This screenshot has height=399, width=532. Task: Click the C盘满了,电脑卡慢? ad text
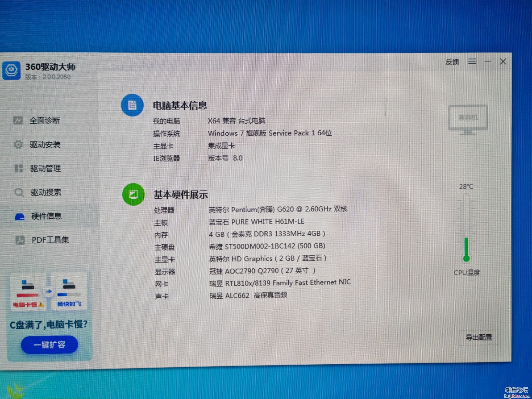point(49,325)
